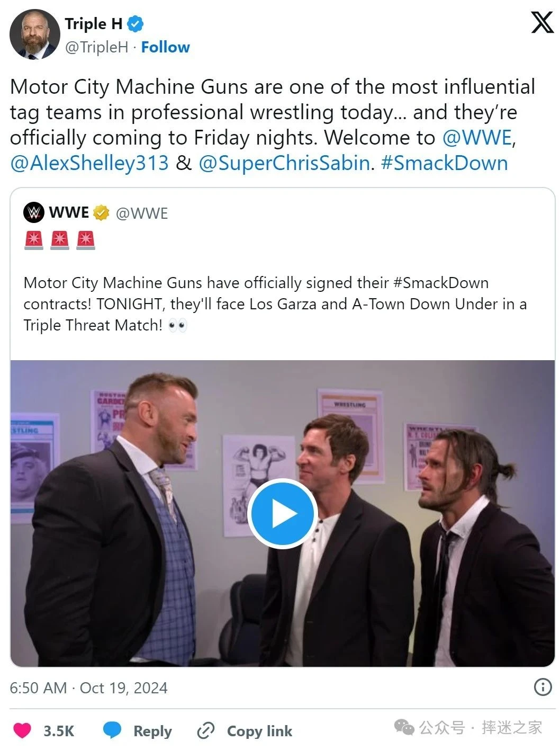The width and height of the screenshot is (560, 750).
Task: Click Triple H's profile avatar
Action: pyautogui.click(x=34, y=34)
